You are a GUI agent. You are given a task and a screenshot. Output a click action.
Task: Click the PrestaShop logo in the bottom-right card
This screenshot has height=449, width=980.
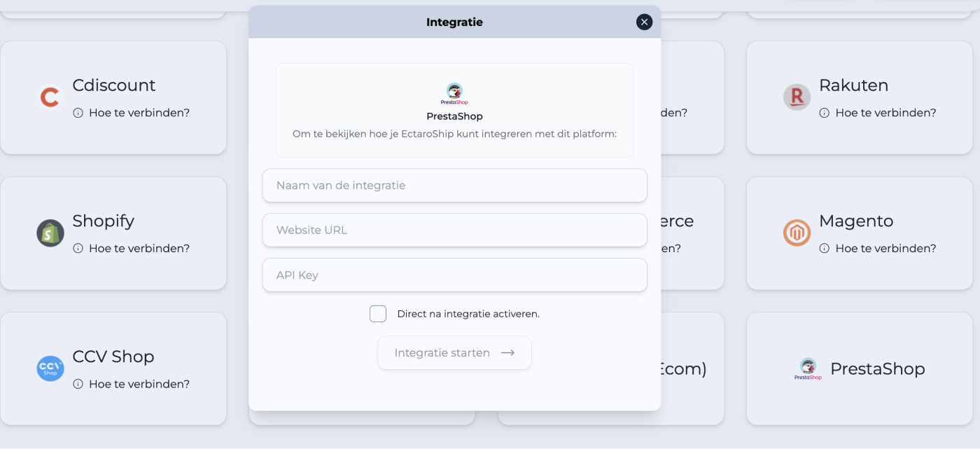(x=808, y=369)
